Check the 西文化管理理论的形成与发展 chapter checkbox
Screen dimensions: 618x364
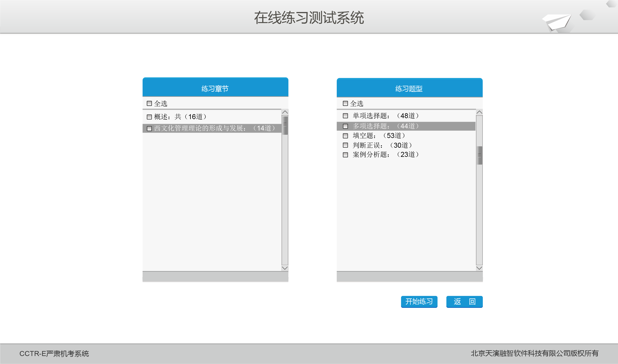[149, 128]
